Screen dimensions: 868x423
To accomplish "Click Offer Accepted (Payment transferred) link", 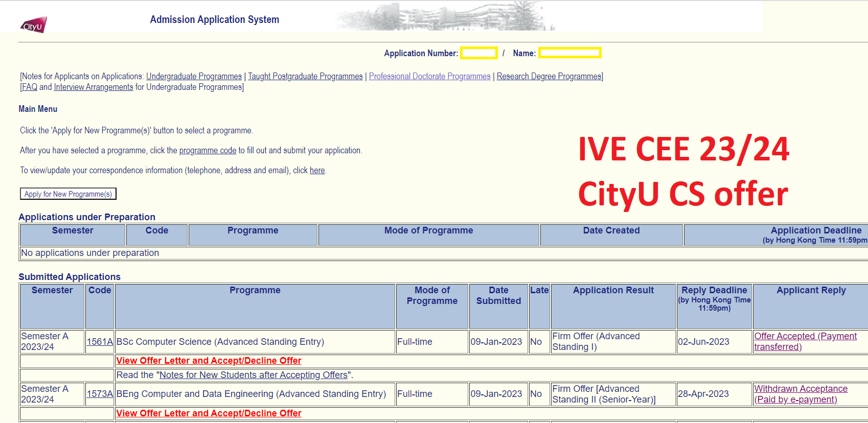I will pos(805,341).
